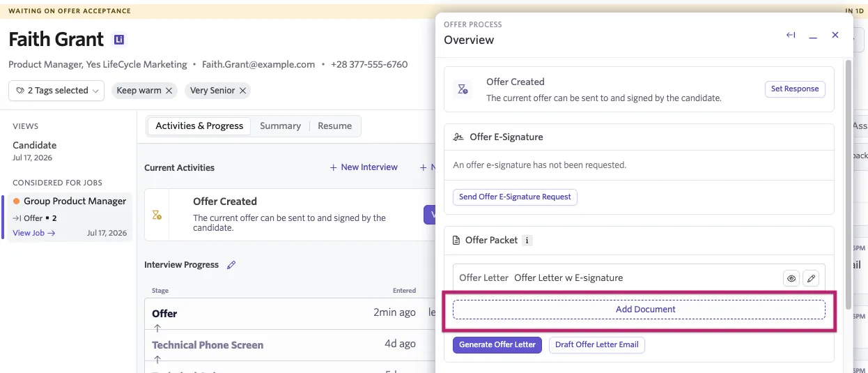868x373 pixels.
Task: Click the pencil icon beside Interview Progress
Action: 231,265
